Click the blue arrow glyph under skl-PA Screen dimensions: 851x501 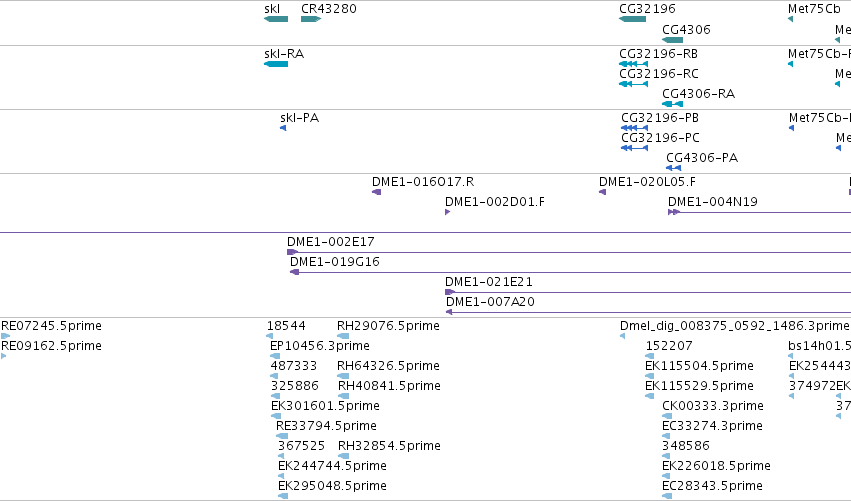coord(283,128)
